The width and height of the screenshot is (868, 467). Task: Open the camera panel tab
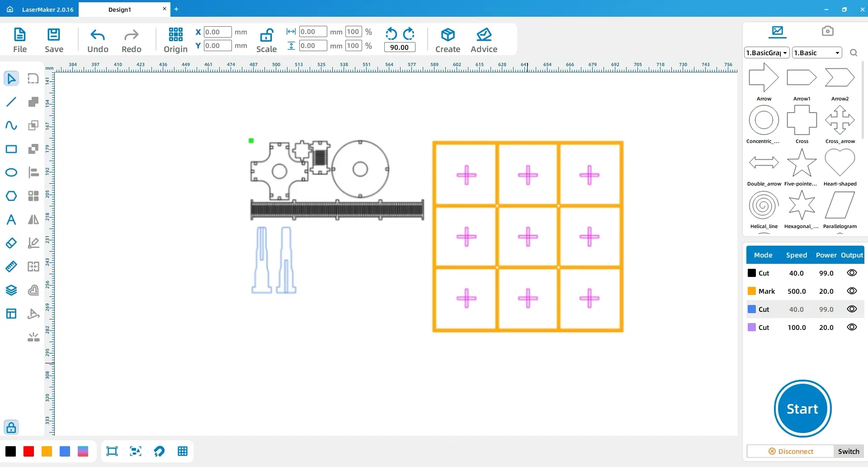pos(827,31)
